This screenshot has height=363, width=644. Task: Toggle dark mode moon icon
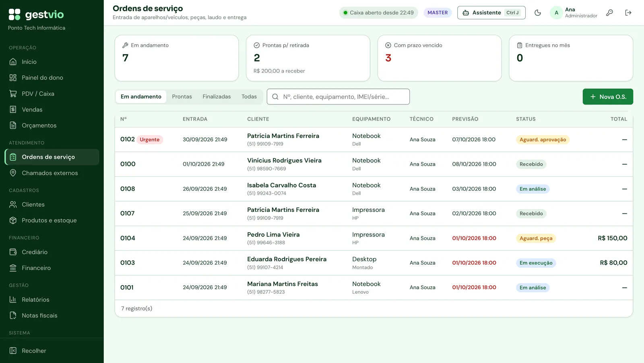pyautogui.click(x=538, y=12)
